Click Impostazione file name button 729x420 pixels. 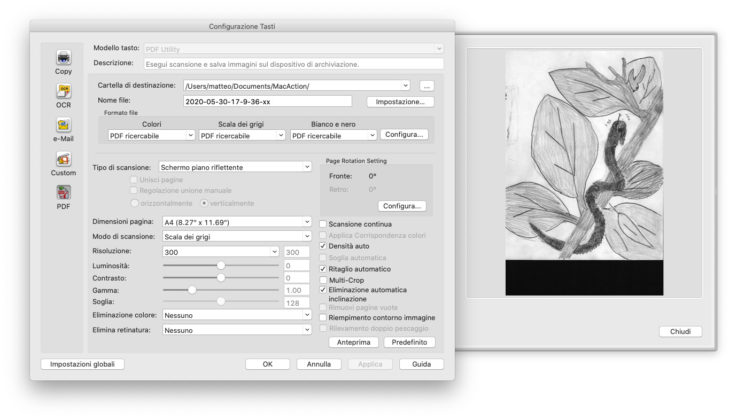pos(400,102)
